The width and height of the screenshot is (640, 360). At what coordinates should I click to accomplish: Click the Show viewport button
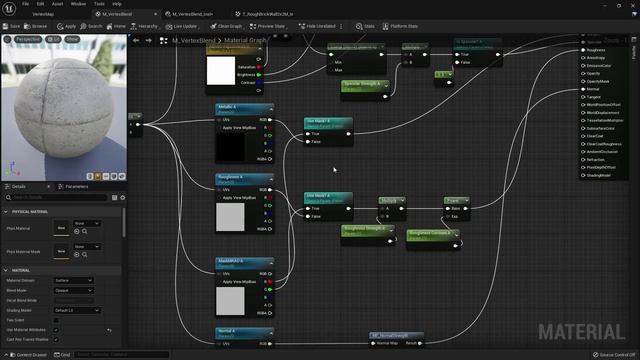tap(72, 39)
